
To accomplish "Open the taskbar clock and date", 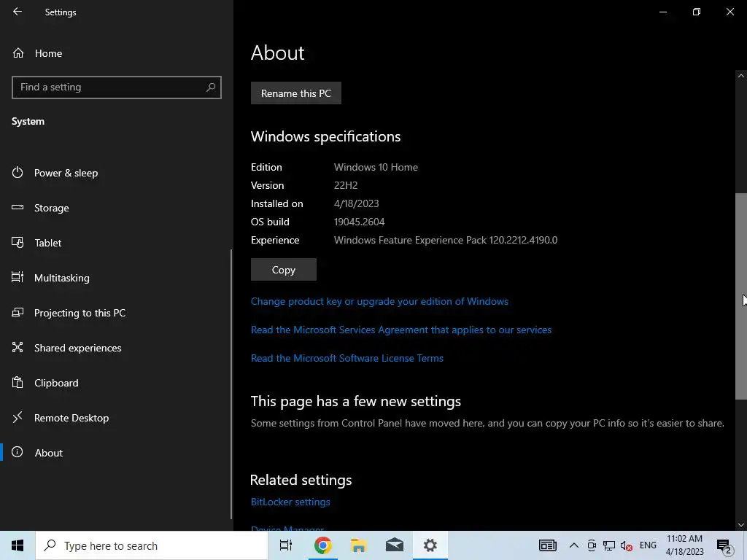I will pos(684,545).
